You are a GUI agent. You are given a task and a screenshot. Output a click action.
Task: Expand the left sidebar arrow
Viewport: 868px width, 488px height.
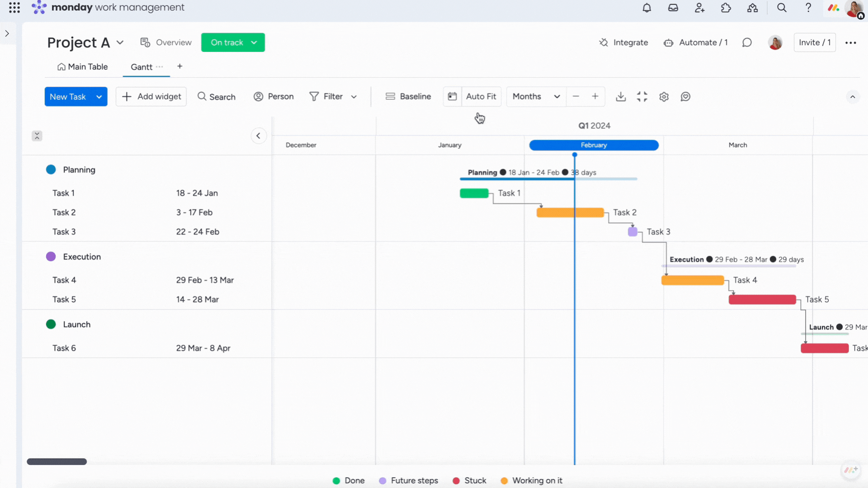(x=7, y=33)
